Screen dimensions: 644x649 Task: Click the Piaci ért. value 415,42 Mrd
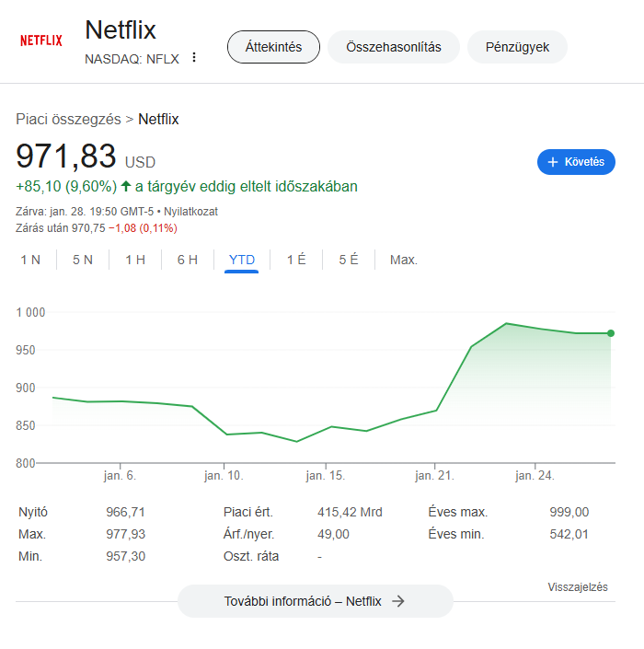350,512
